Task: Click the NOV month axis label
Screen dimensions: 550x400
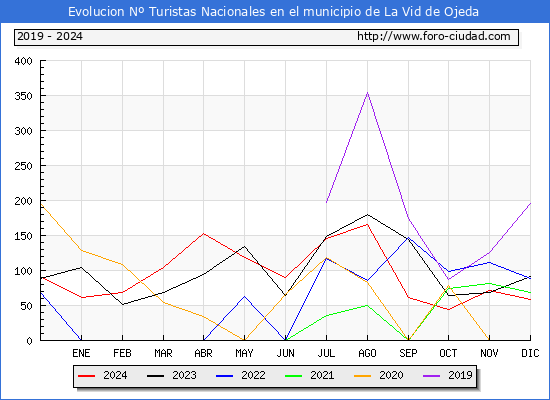Action: click(489, 353)
